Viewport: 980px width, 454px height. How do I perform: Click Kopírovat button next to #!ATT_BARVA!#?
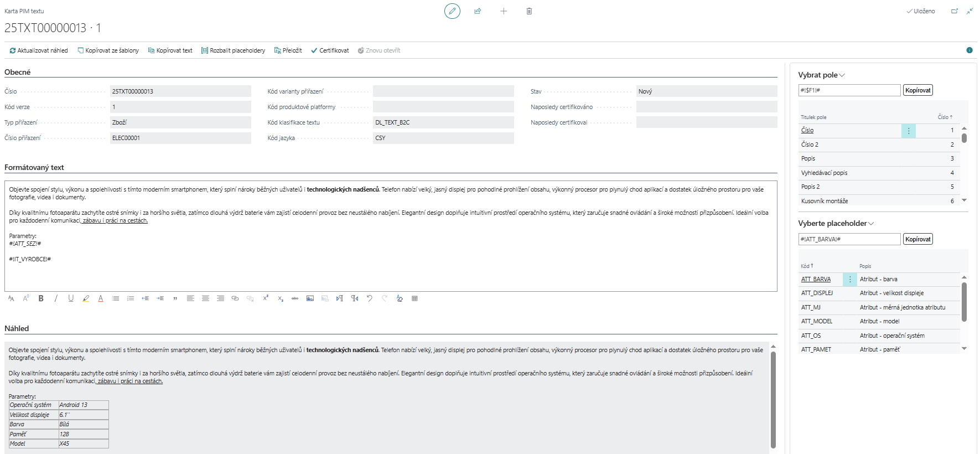(x=917, y=239)
